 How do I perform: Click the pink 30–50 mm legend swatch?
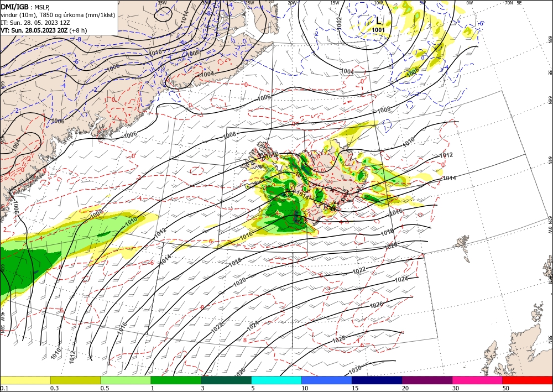point(478,380)
